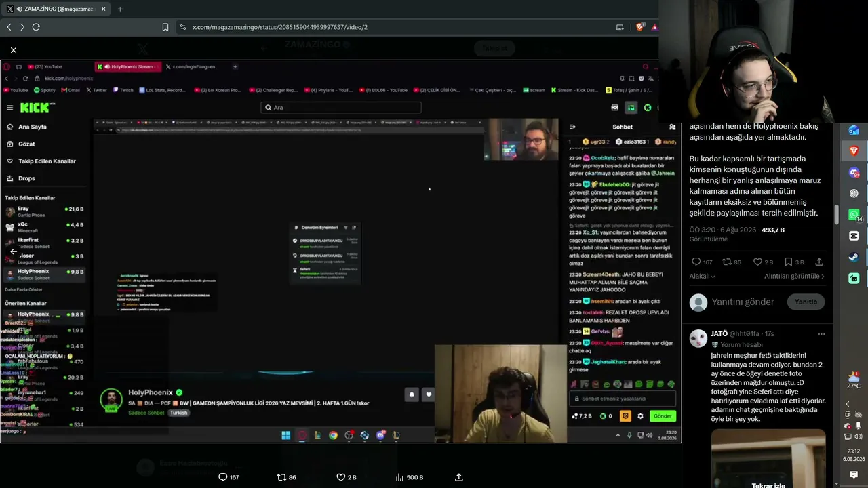Open the weather widget showing 27°C
This screenshot has width=868, height=488.
tap(853, 380)
